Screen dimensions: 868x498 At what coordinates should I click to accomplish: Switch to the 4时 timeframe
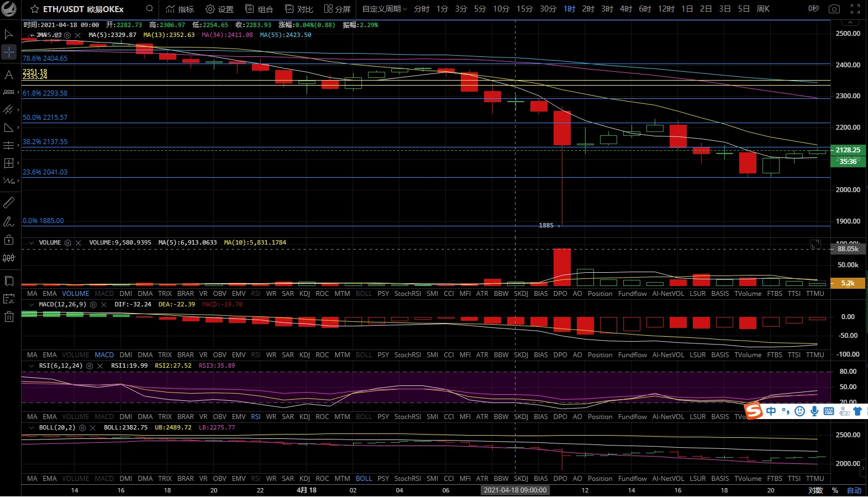click(x=625, y=9)
